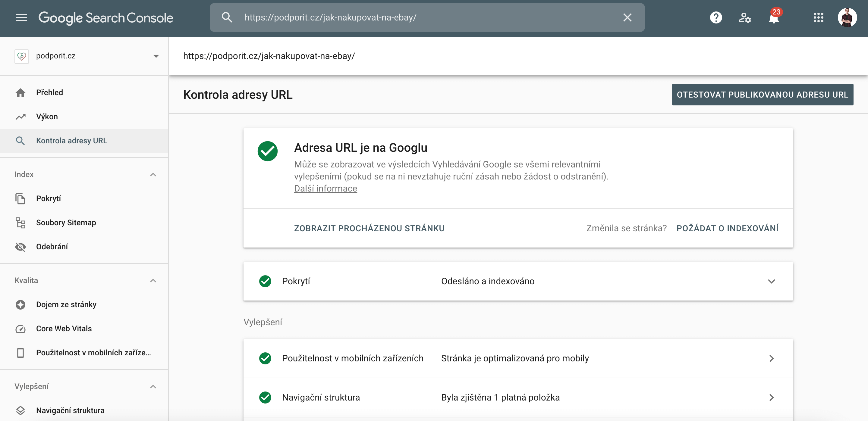Click the search magnifier icon in top bar
Image resolution: width=868 pixels, height=421 pixels.
coord(227,17)
